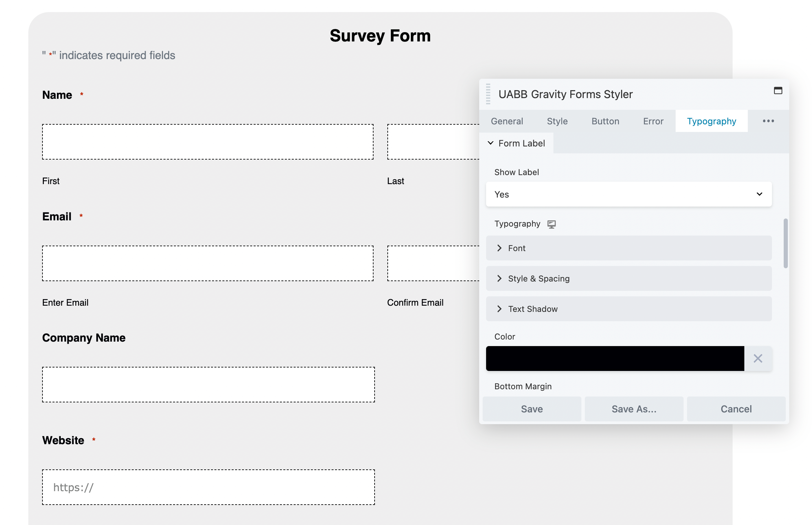Cancel the styler settings changes
This screenshot has height=525, width=812.
tap(736, 409)
